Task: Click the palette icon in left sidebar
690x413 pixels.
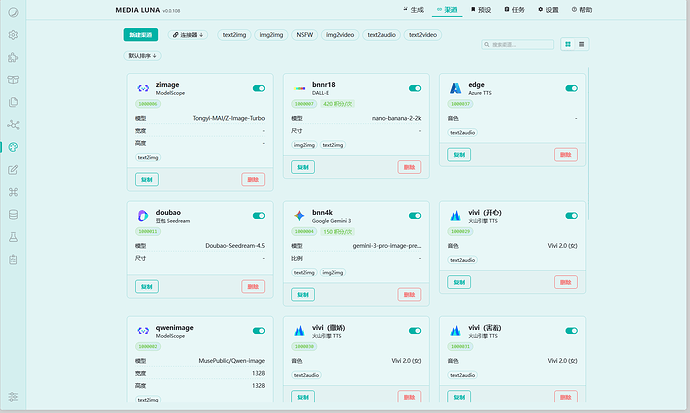Action: (x=13, y=147)
